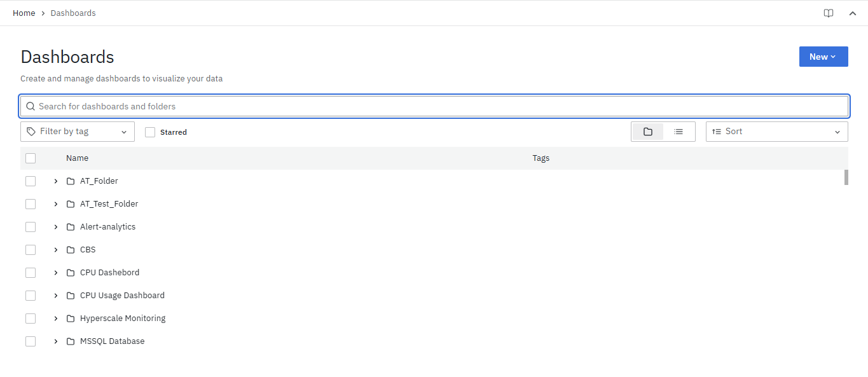Click the folder icon beside CBS
868x377 pixels.
pyautogui.click(x=71, y=250)
